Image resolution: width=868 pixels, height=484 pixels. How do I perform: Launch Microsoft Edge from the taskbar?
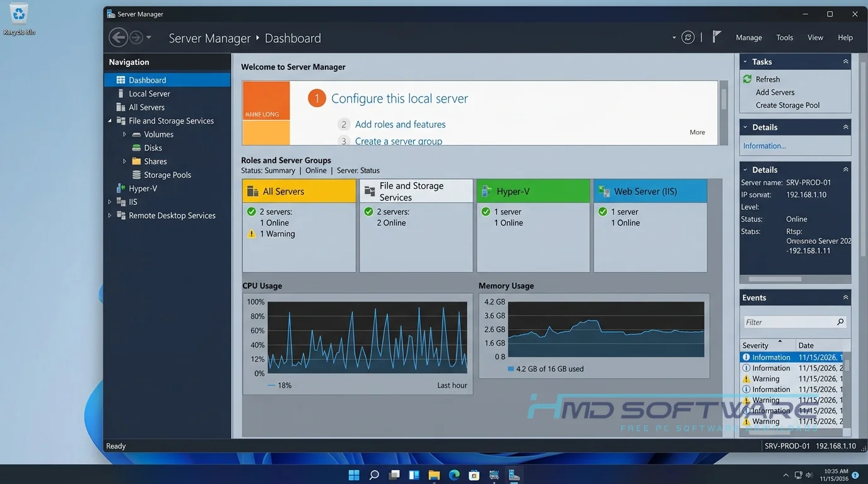coord(454,475)
